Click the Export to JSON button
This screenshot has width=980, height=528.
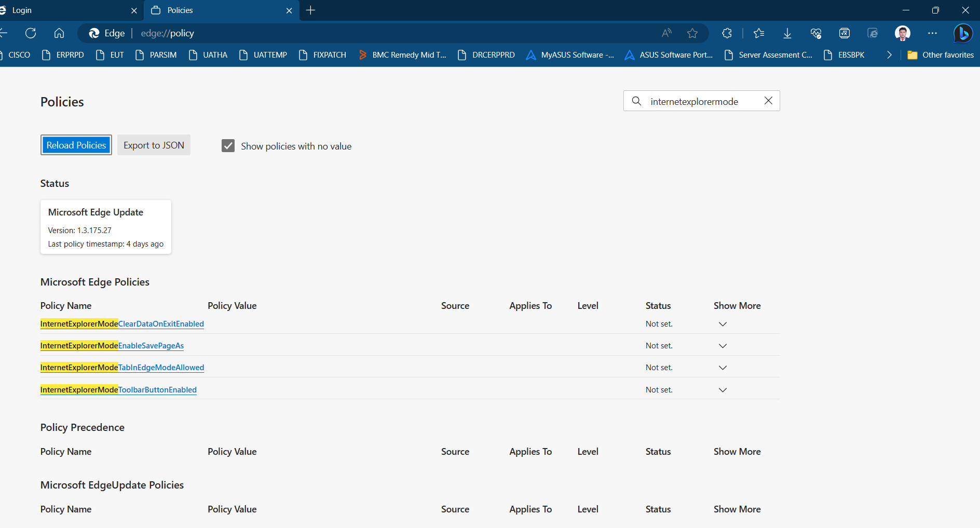(154, 145)
